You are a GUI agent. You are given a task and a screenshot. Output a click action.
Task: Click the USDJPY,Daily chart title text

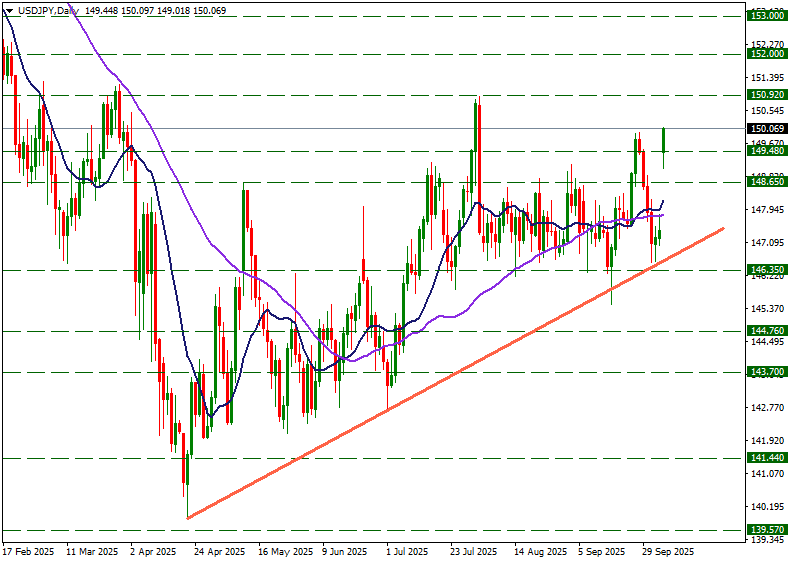(x=50, y=10)
